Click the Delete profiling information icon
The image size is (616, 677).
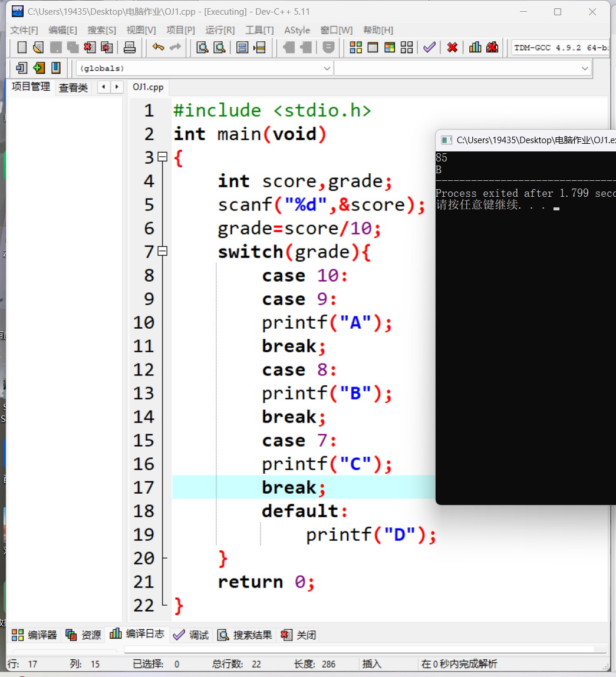click(492, 47)
